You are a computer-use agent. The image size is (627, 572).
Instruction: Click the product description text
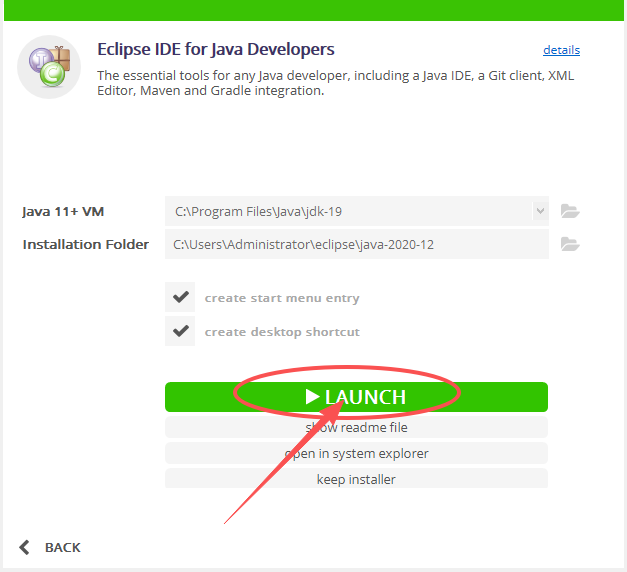click(x=335, y=83)
